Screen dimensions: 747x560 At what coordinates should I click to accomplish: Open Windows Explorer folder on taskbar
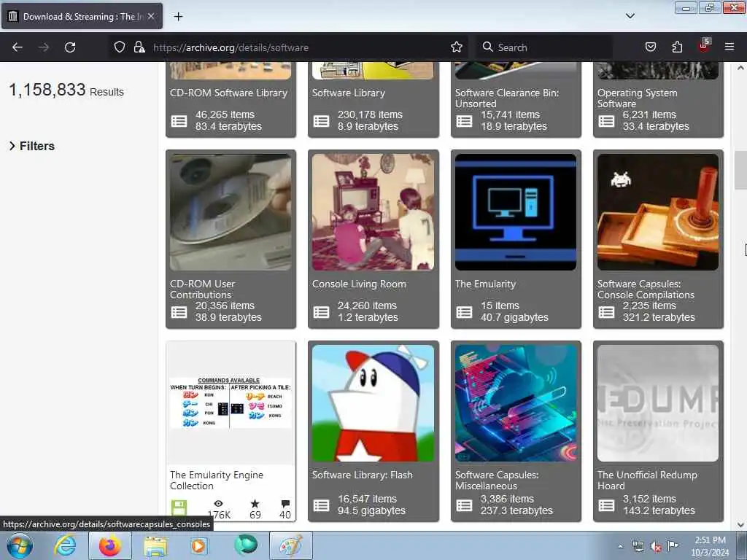pyautogui.click(x=156, y=546)
